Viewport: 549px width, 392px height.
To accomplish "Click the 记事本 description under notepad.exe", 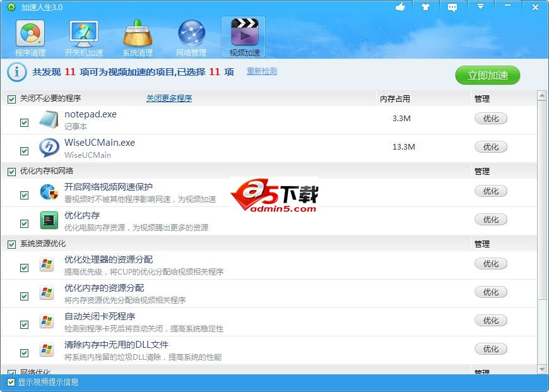I will [x=76, y=126].
